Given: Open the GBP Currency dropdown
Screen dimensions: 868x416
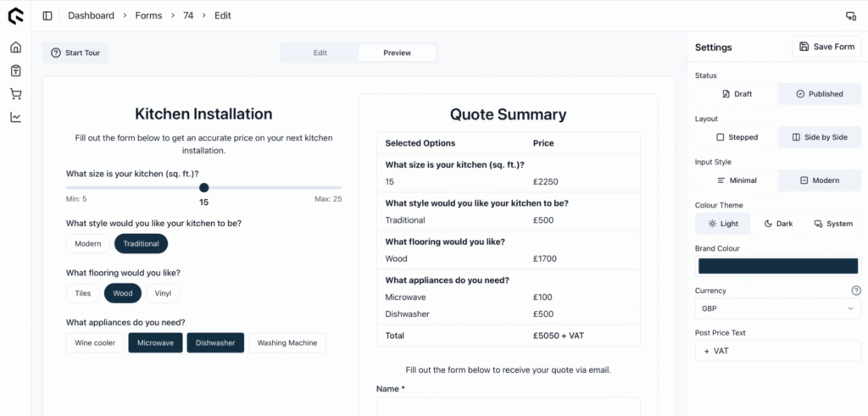Looking at the screenshot, I should point(778,308).
